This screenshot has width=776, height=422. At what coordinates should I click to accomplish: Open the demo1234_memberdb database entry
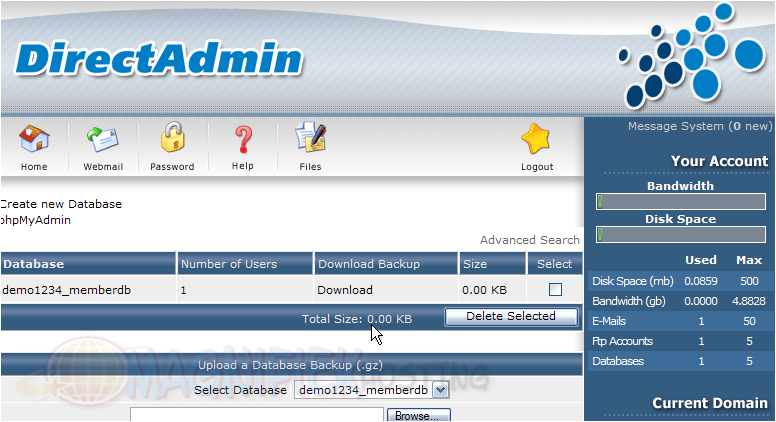tap(66, 290)
